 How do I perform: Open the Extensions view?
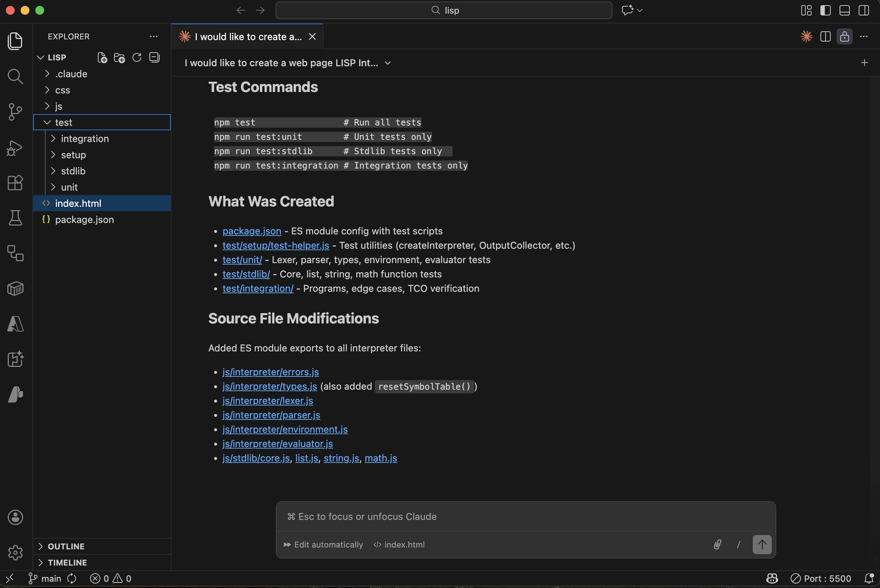pos(15,183)
